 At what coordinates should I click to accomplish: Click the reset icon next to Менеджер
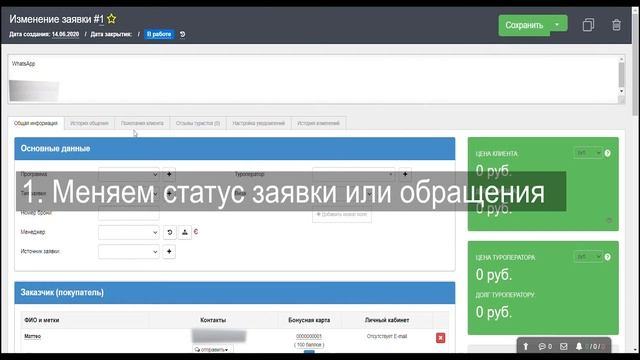(170, 232)
